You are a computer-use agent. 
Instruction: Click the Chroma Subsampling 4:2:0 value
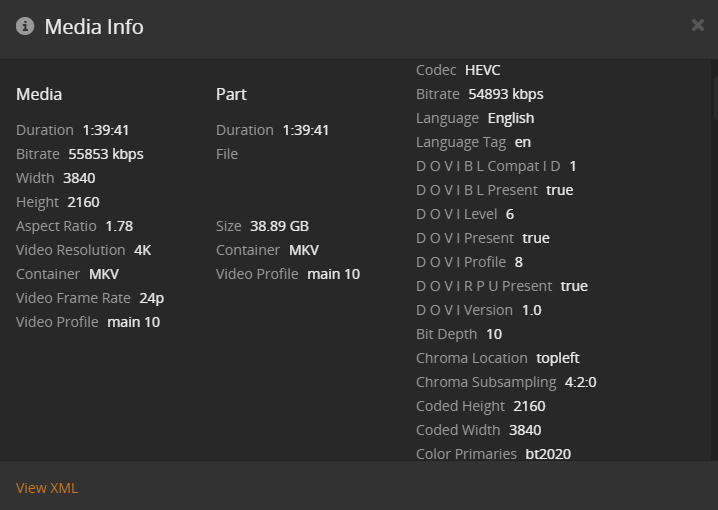(580, 382)
